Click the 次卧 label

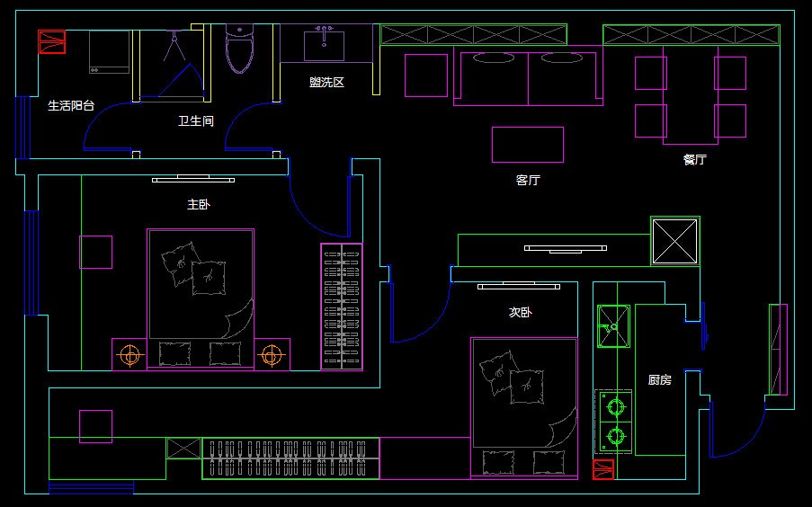pos(520,312)
